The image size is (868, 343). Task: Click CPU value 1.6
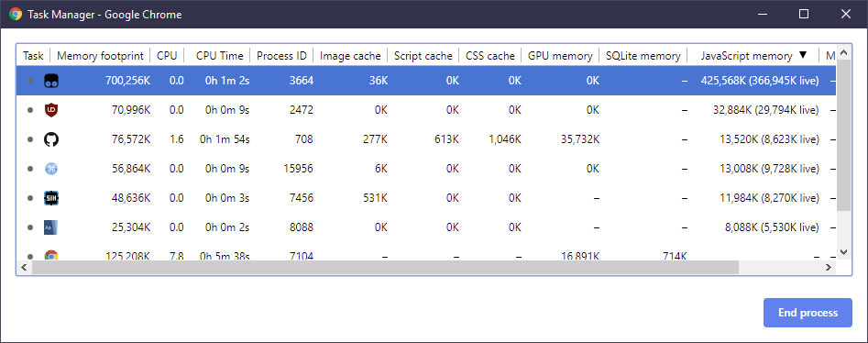point(177,139)
